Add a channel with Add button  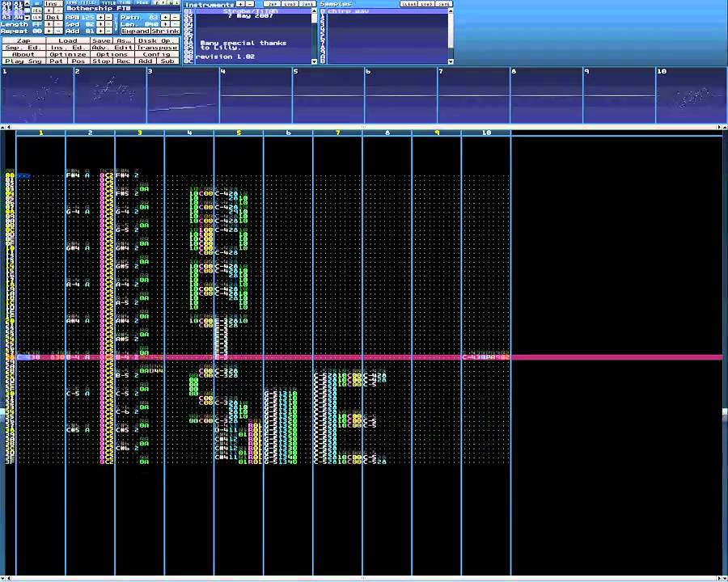146,61
